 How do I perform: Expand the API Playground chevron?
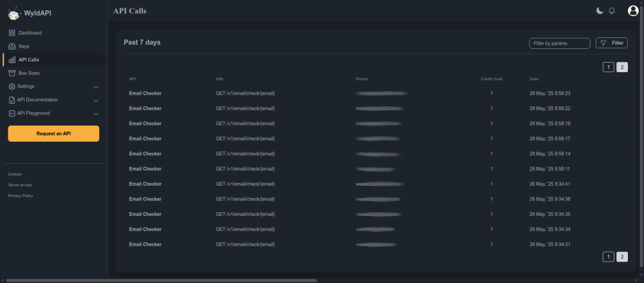96,113
